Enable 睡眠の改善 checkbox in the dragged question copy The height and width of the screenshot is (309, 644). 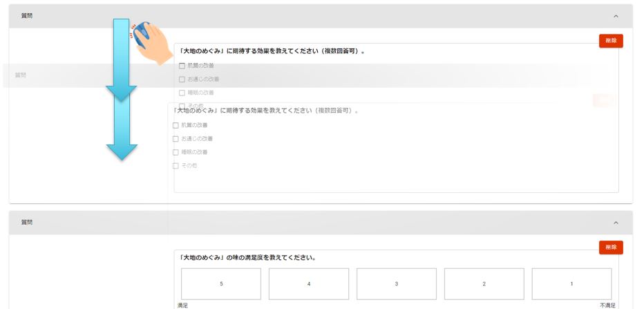(176, 151)
